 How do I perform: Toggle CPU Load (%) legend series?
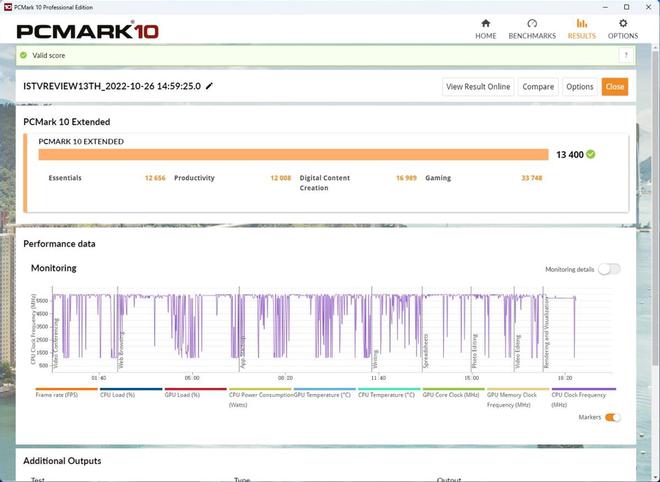(131, 393)
